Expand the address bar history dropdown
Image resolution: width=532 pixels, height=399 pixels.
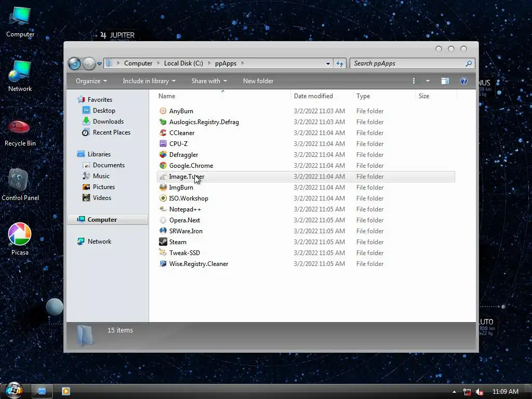(328, 63)
